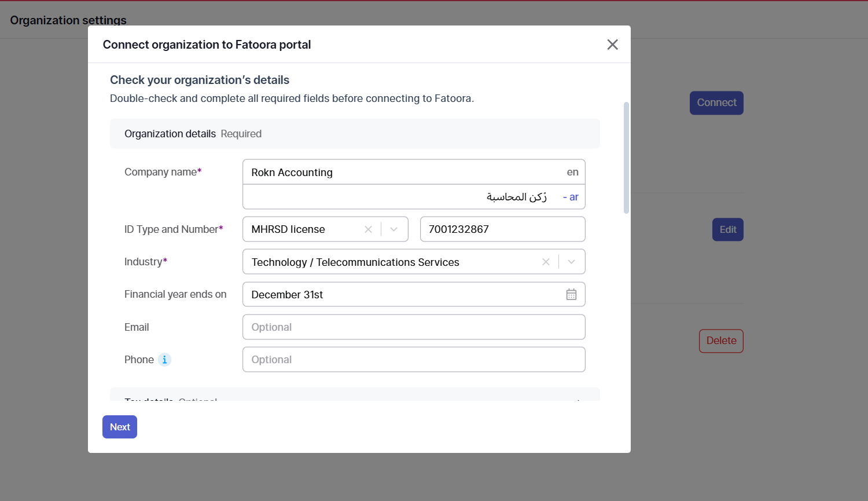
Task: Click the Arabic company name field
Action: coord(399,197)
